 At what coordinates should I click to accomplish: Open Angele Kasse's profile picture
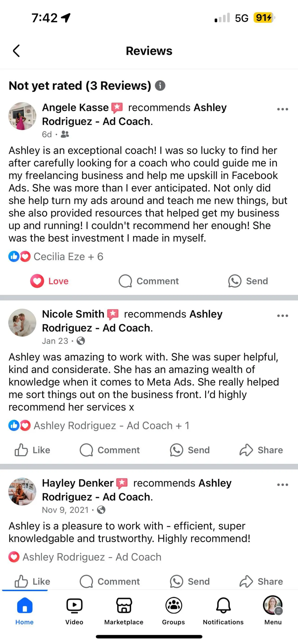(x=22, y=116)
